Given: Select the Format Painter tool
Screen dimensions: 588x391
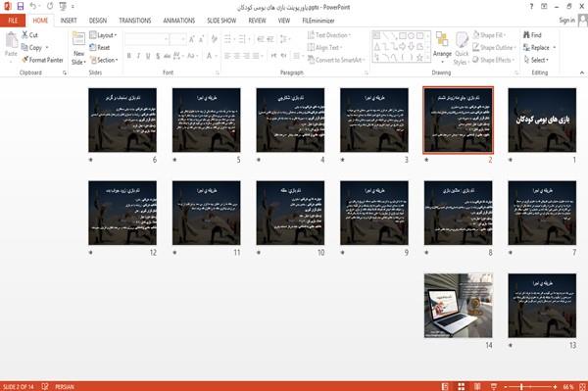Looking at the screenshot, I should click(42, 60).
